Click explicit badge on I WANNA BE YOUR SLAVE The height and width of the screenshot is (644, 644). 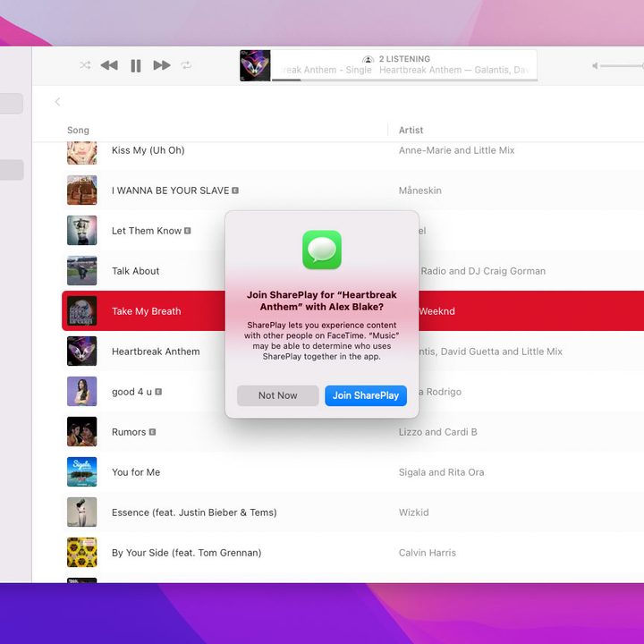click(x=235, y=191)
